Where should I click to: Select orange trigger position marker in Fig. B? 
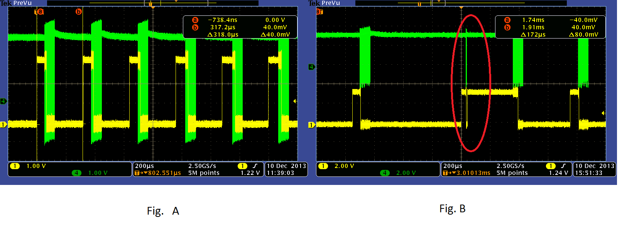pos(461,7)
